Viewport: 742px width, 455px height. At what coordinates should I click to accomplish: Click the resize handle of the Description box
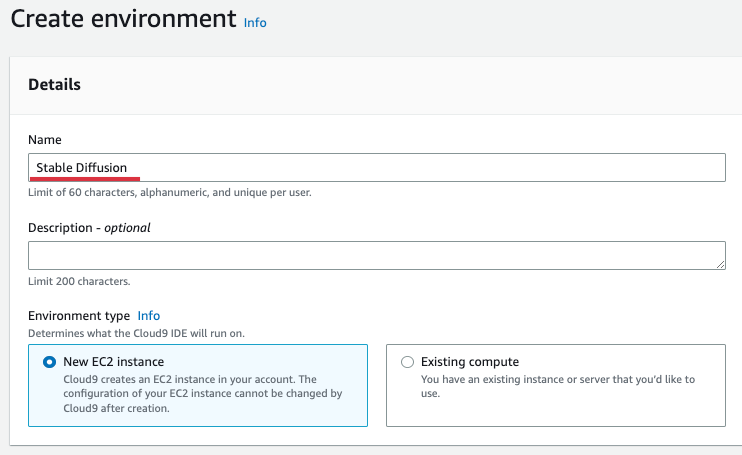(x=720, y=264)
